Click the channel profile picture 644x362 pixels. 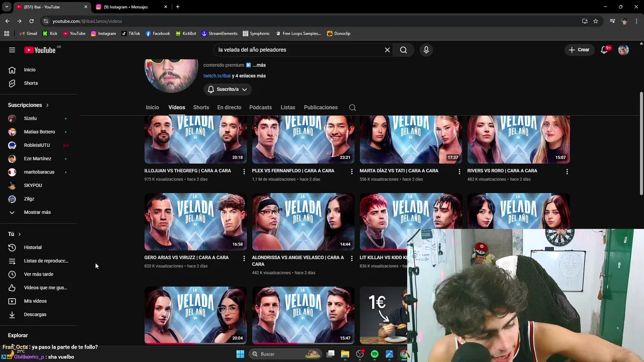tap(171, 75)
